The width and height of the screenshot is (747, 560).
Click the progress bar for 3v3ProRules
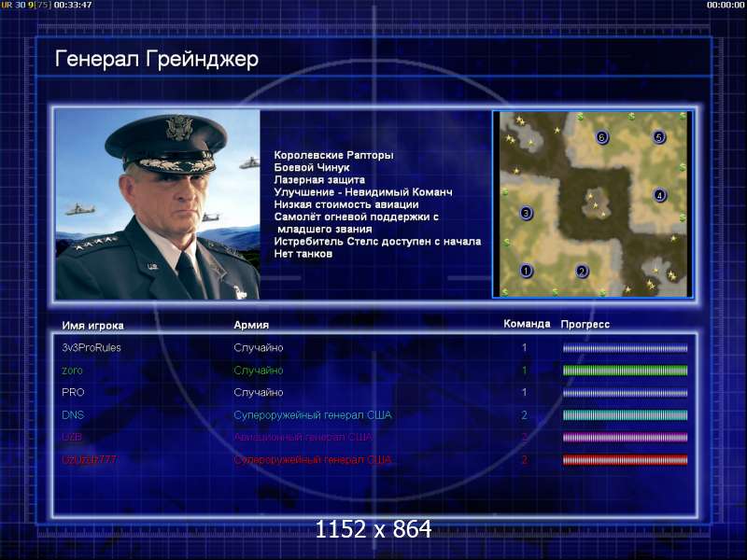(625, 348)
